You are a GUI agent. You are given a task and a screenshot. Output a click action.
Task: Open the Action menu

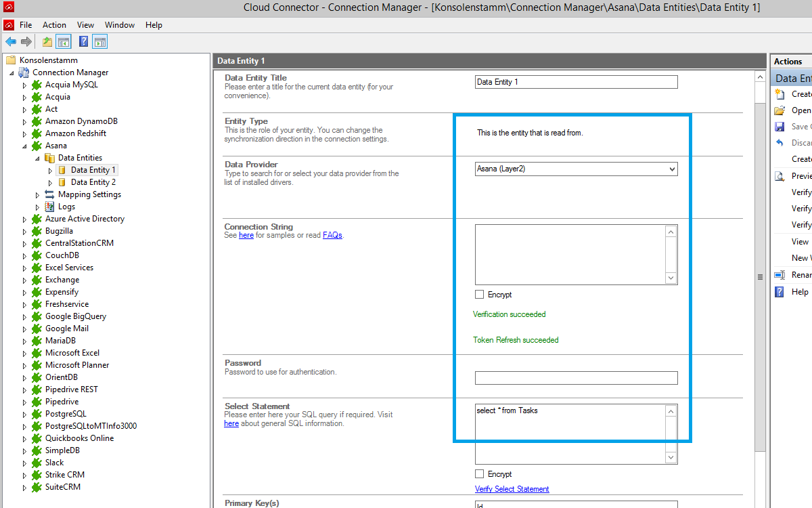[x=54, y=25]
